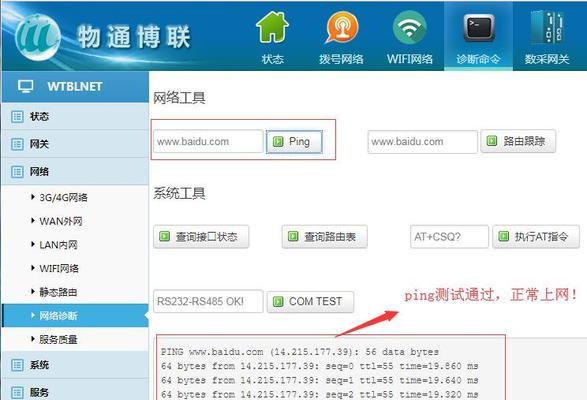Image resolution: width=587 pixels, height=400 pixels.
Task: Click the Ping button
Action: (294, 142)
